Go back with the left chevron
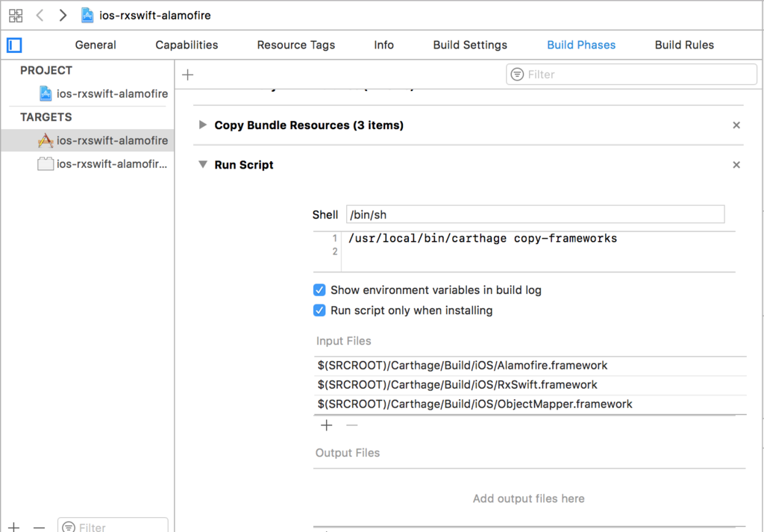This screenshot has height=532, width=764. (x=40, y=15)
